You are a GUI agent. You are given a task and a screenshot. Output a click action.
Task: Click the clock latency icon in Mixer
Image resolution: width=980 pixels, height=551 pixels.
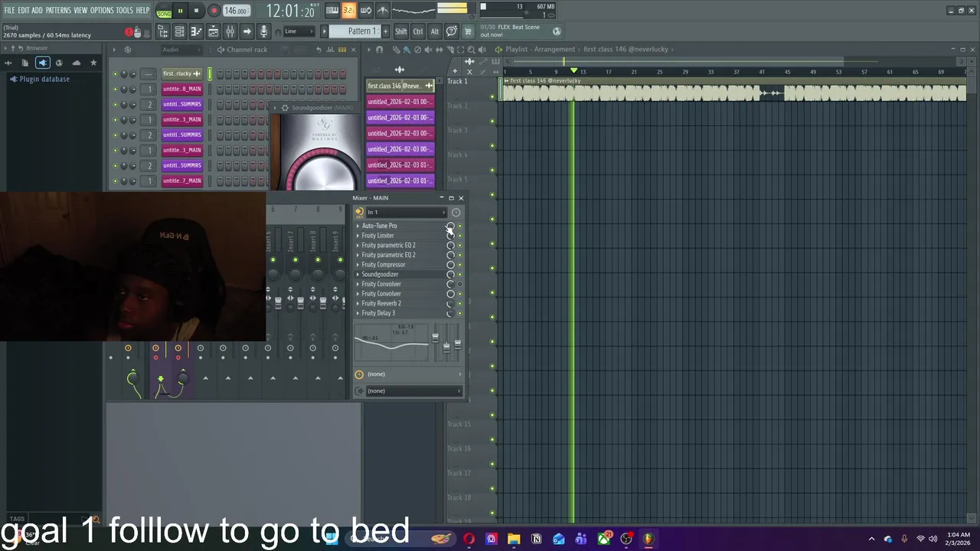click(456, 212)
